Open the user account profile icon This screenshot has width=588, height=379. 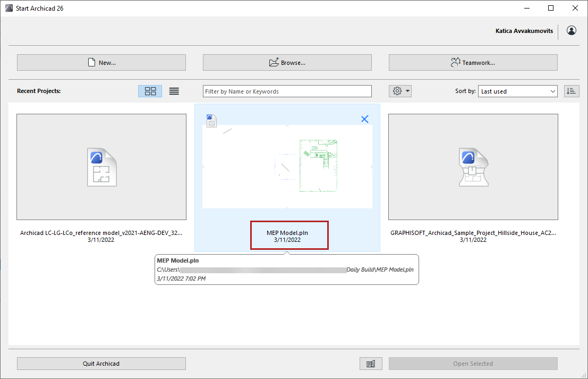coord(572,30)
